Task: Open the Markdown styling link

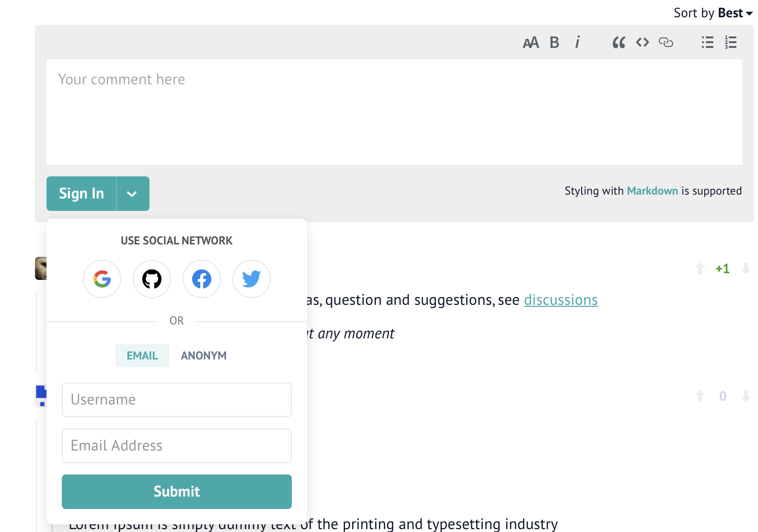Action: click(652, 191)
